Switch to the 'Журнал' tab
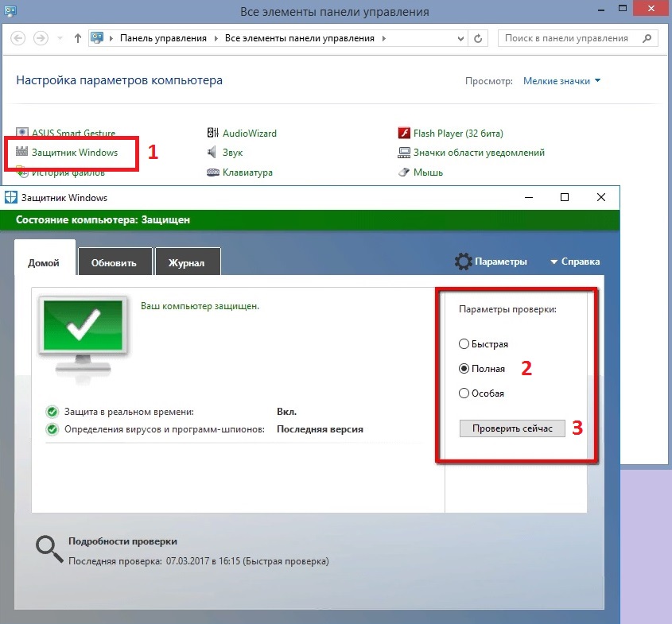This screenshot has width=672, height=624. (x=188, y=262)
